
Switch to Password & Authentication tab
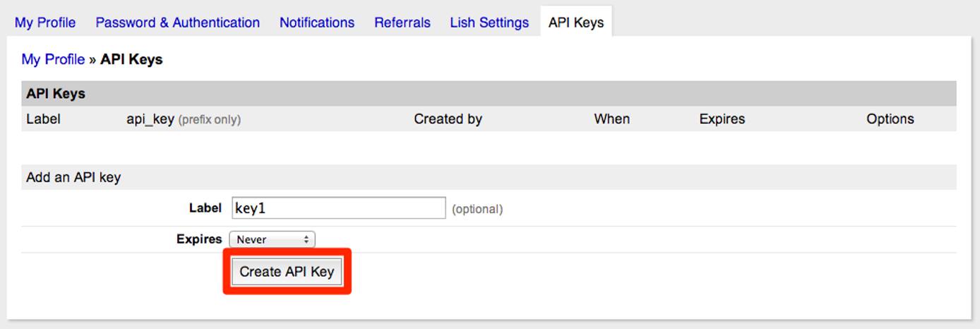(177, 23)
